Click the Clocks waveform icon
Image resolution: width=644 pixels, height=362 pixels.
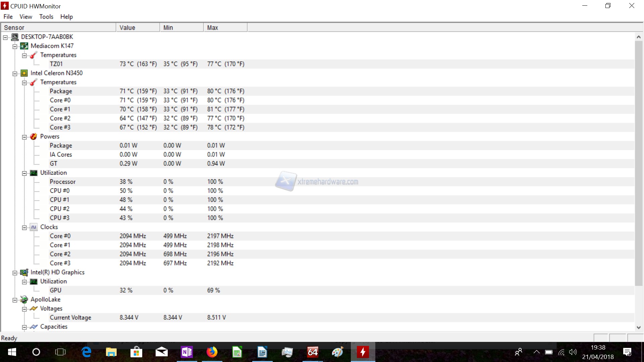click(x=34, y=227)
